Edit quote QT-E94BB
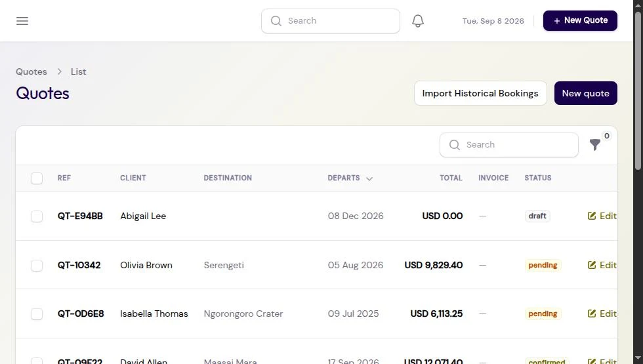643x364 pixels. click(602, 216)
